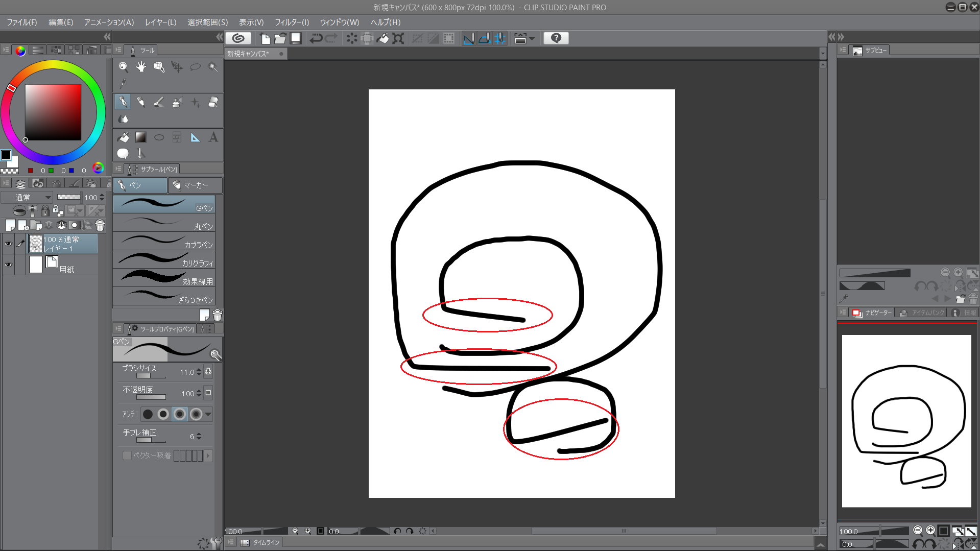Select the Balloon speech bubble tool

pos(123,153)
